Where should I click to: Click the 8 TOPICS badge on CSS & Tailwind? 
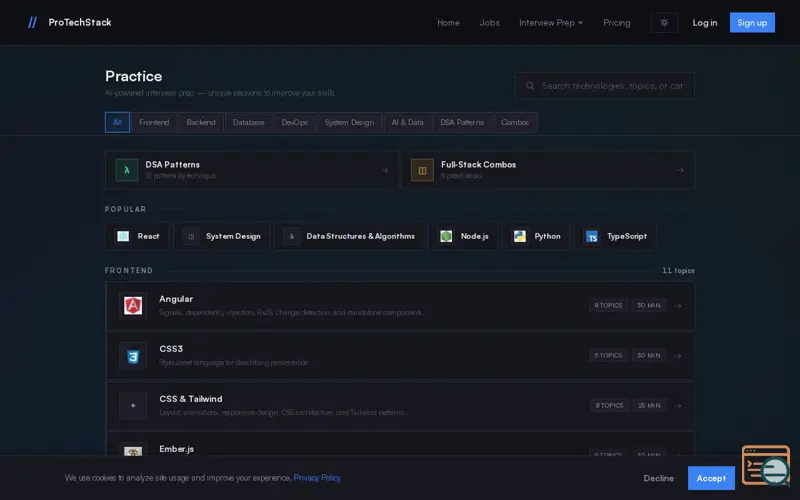click(x=609, y=405)
